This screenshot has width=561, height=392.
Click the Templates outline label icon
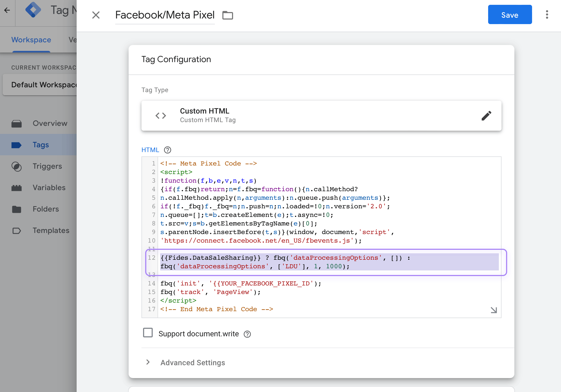pos(17,231)
